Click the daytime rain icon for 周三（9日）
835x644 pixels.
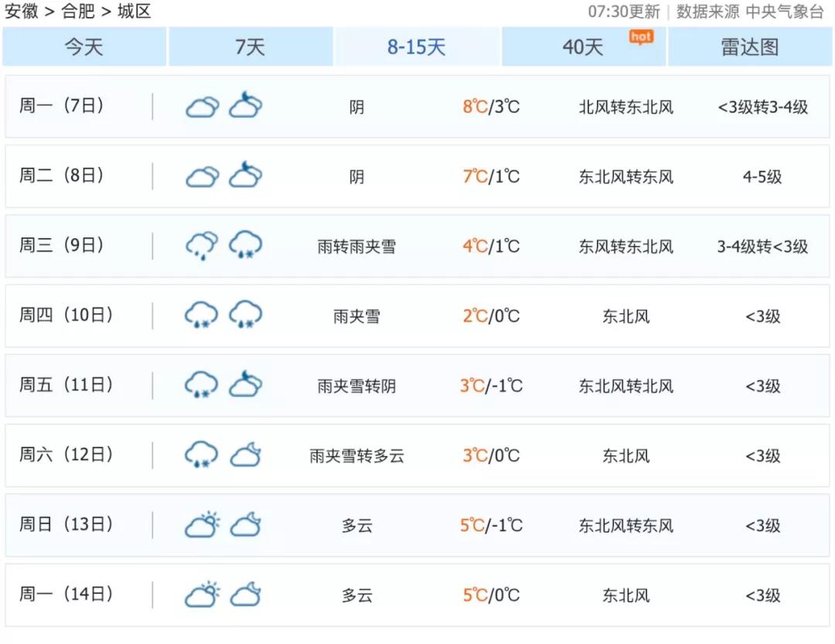tap(203, 246)
